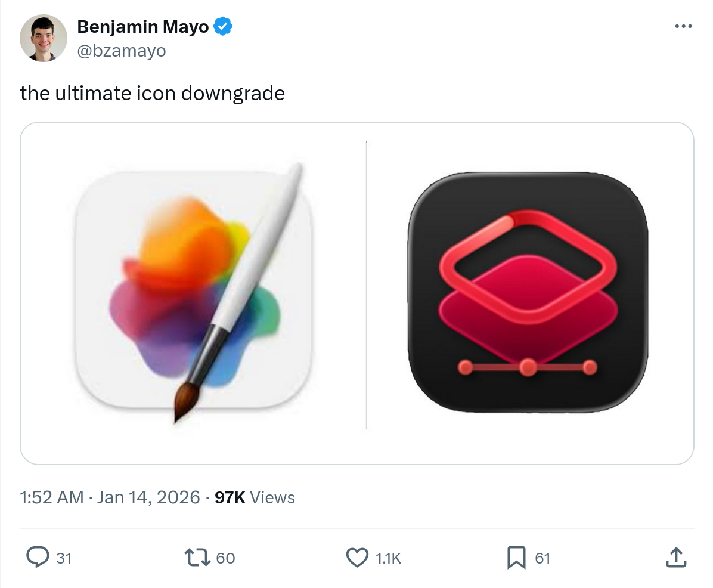Click the reply comment icon
This screenshot has height=588, width=713.
pyautogui.click(x=38, y=558)
